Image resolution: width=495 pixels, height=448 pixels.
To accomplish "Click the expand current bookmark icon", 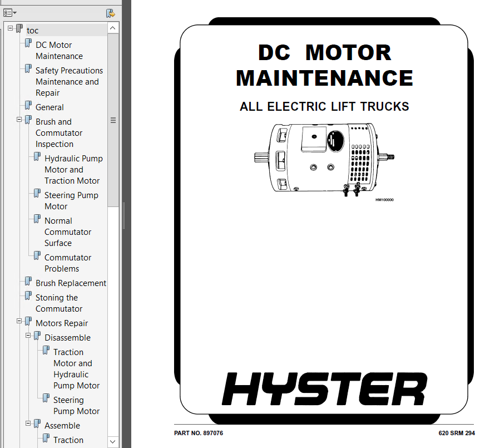I will coord(111,13).
